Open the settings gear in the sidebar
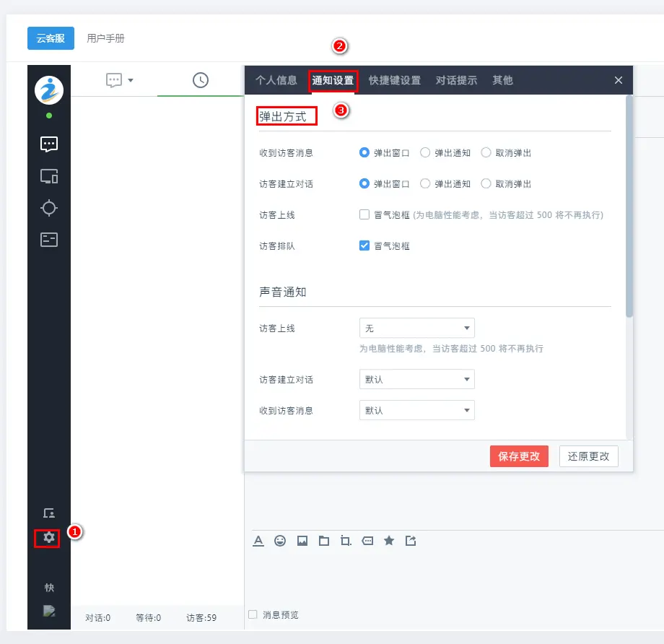The image size is (664, 644). click(49, 537)
